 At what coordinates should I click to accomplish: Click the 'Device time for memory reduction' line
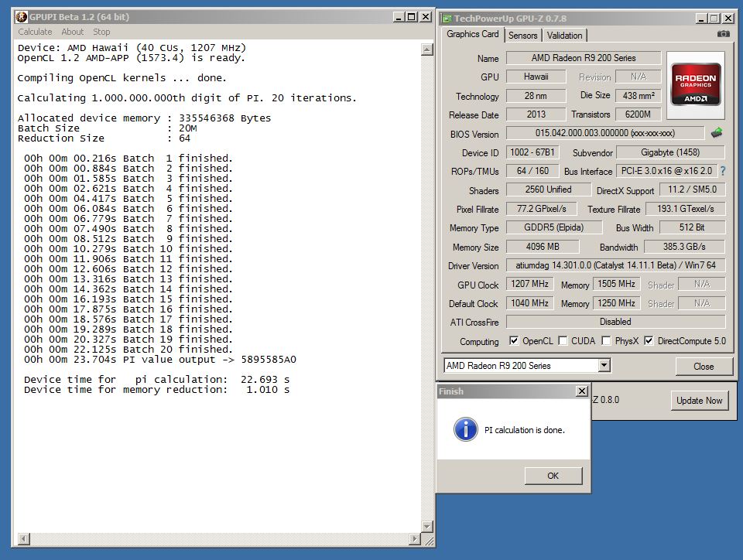tap(157, 390)
